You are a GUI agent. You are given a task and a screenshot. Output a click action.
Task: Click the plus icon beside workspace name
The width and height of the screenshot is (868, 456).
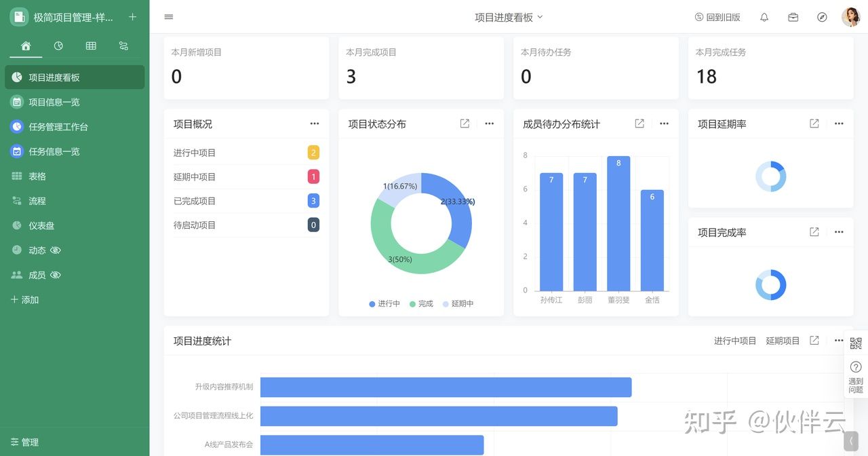tap(132, 17)
